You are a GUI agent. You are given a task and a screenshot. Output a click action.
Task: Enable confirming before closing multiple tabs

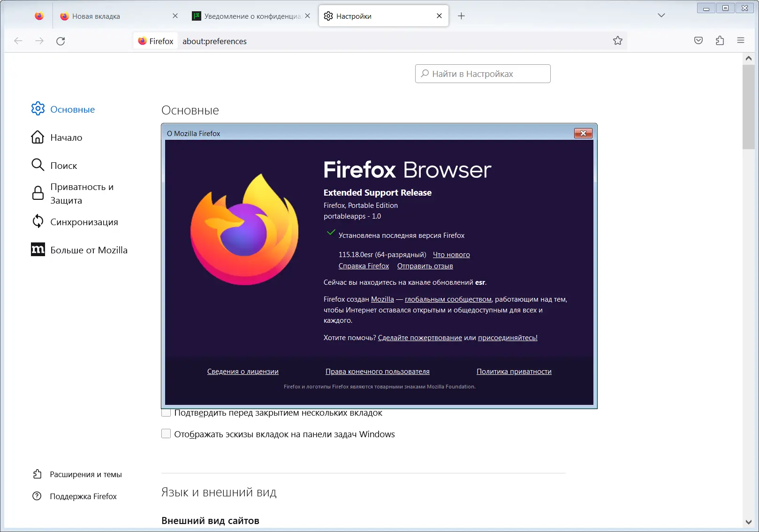166,412
